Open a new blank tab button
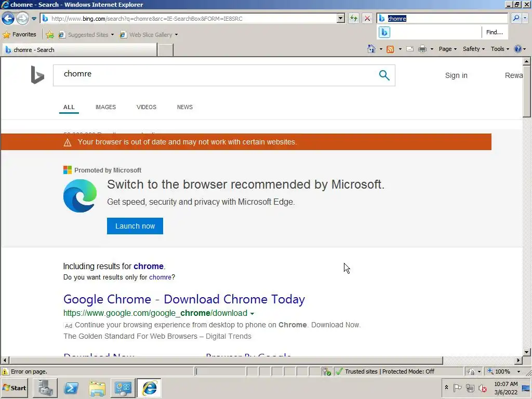This screenshot has height=399, width=532. click(x=166, y=50)
